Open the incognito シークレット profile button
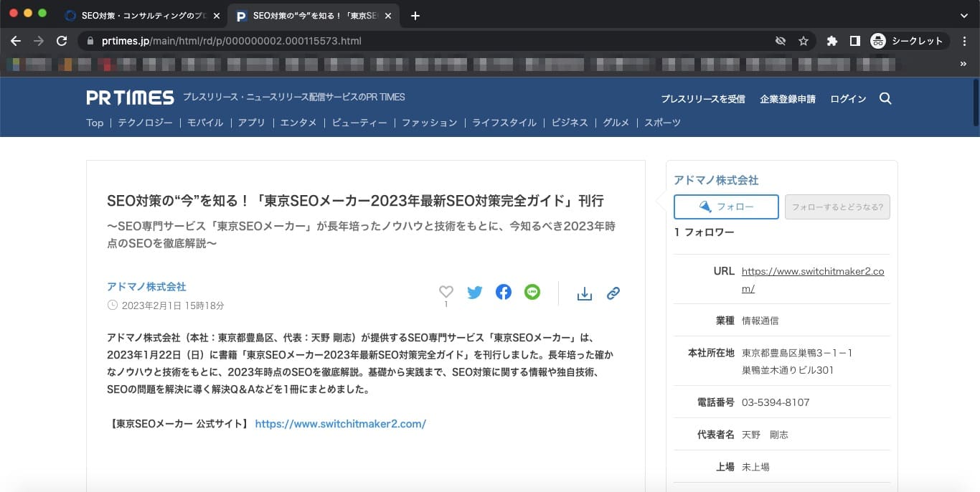 tap(909, 41)
